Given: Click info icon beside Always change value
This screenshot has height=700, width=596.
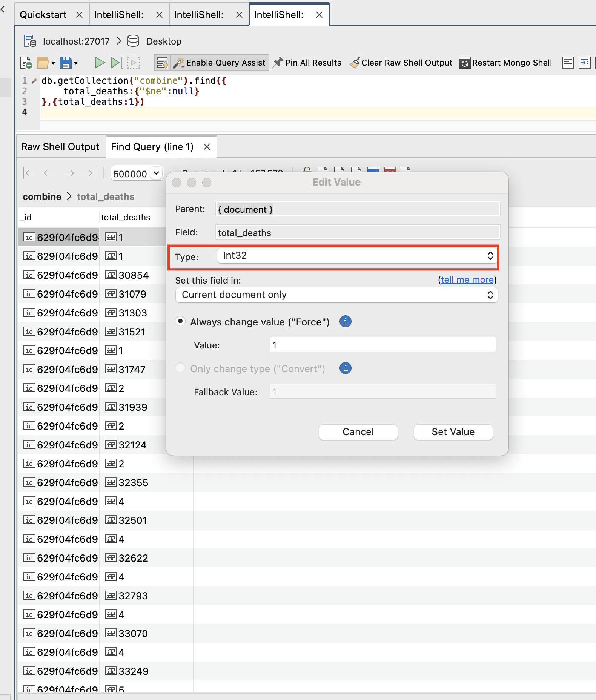Looking at the screenshot, I should pyautogui.click(x=345, y=322).
